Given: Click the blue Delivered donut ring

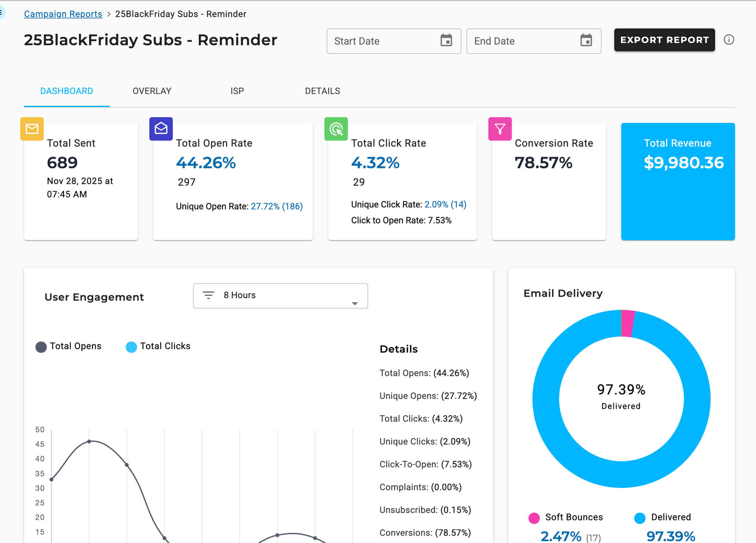Looking at the screenshot, I should click(x=621, y=474).
